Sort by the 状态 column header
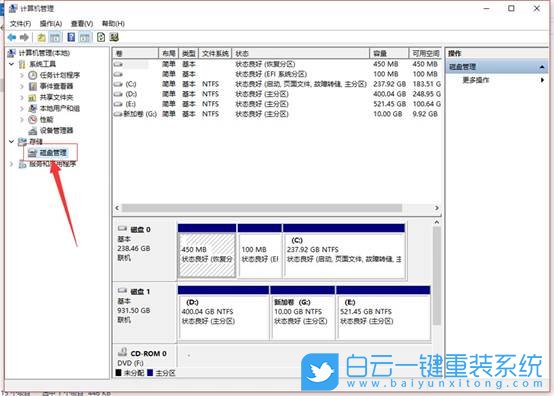Image resolution: width=554 pixels, height=396 pixels. coord(301,53)
